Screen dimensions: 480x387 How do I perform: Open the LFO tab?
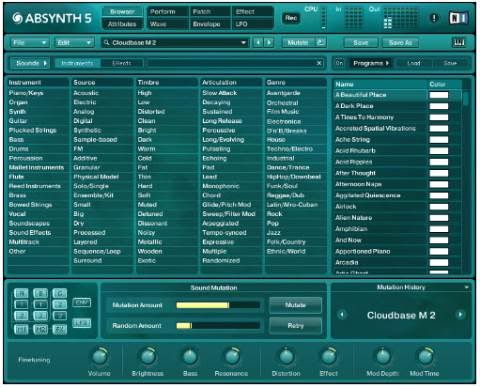click(x=252, y=24)
